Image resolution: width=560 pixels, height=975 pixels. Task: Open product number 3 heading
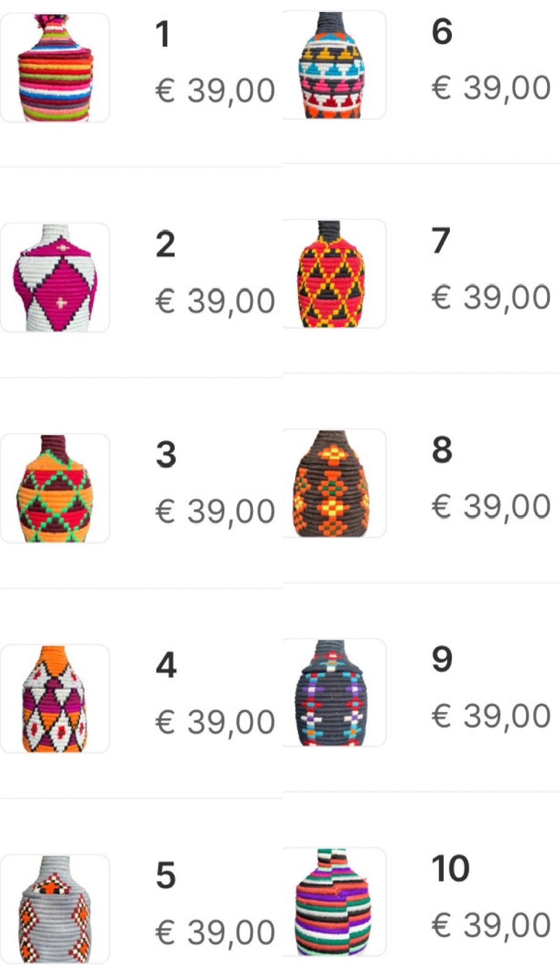pyautogui.click(x=166, y=455)
